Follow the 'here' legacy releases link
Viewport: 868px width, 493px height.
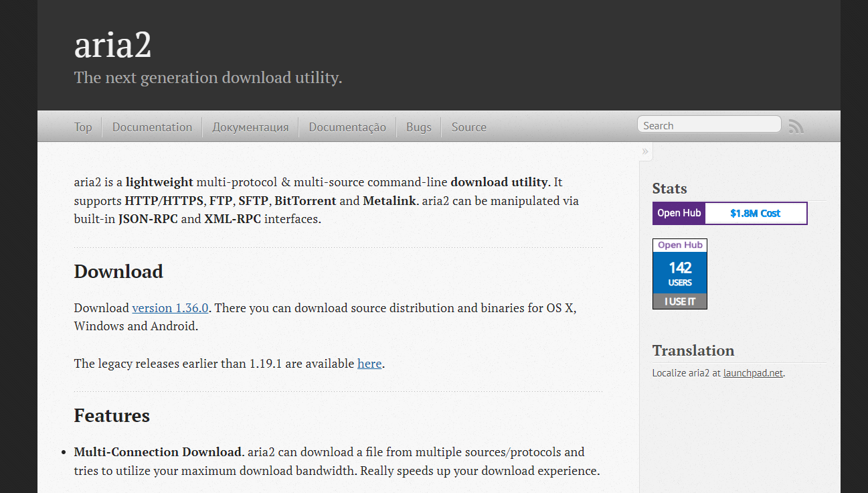369,364
